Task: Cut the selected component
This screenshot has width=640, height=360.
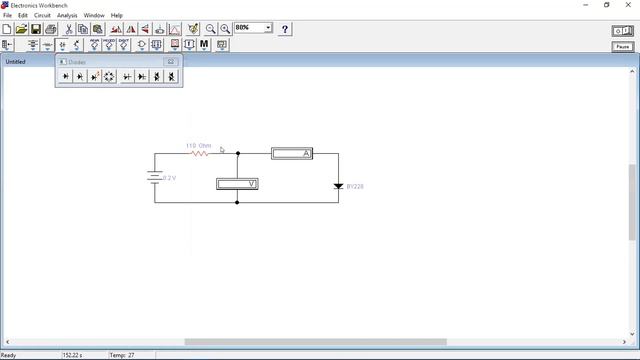Action: 69,29
